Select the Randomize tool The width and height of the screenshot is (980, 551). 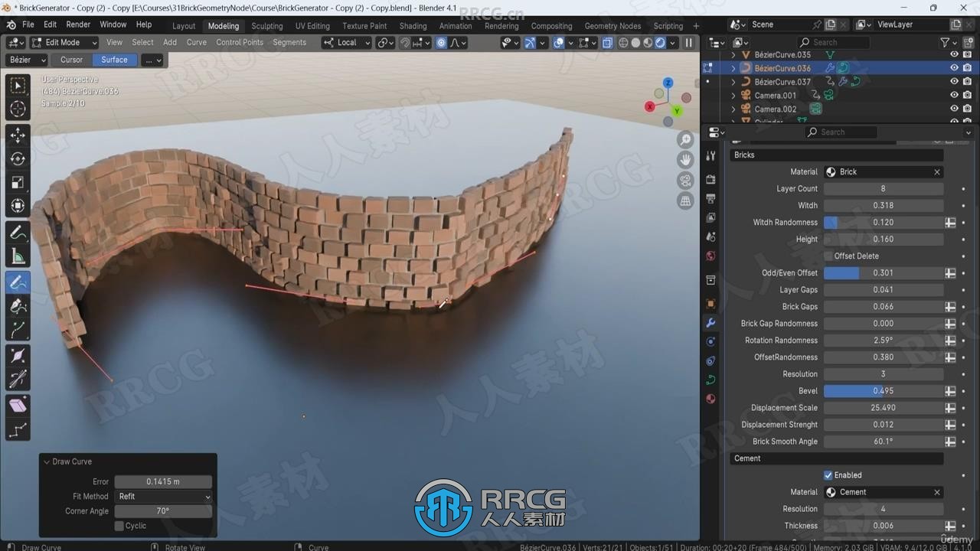(18, 429)
